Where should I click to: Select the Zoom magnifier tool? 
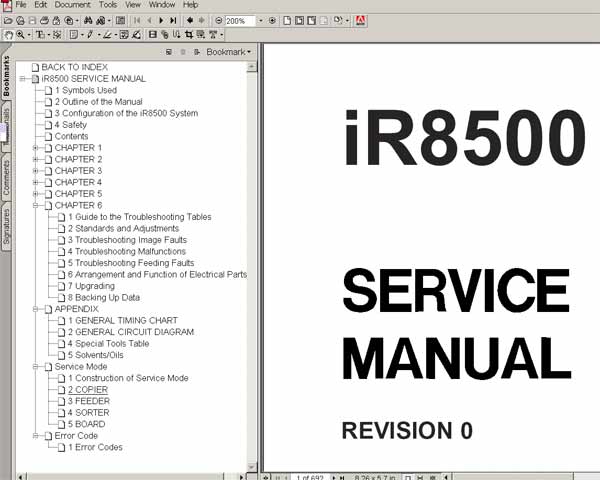click(20, 35)
